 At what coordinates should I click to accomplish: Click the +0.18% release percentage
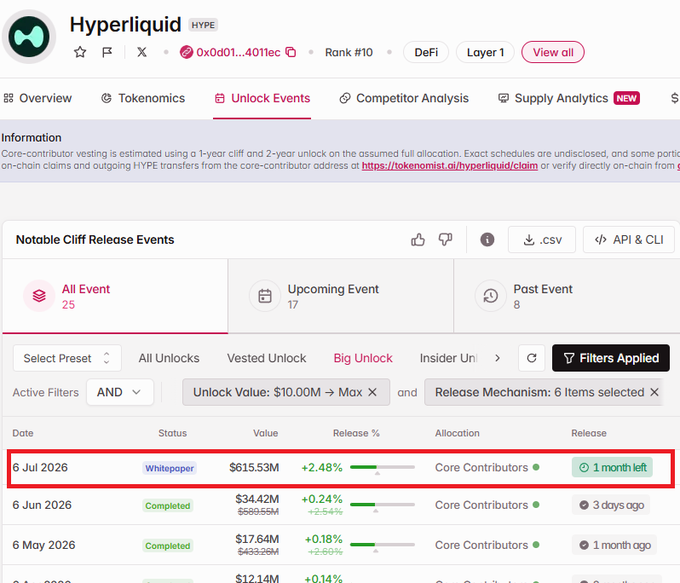point(324,539)
